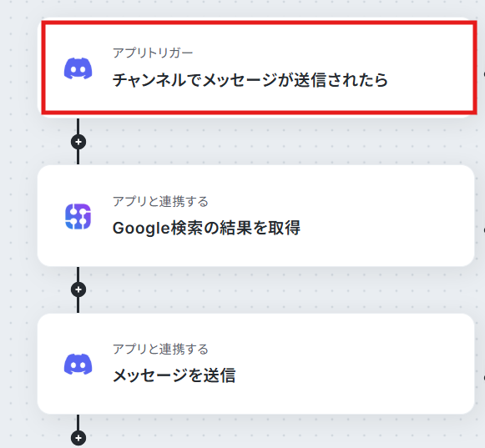The width and height of the screenshot is (485, 448).
Task: Open チャンネルでメッセージが送信されたら trigger settings
Action: (250, 80)
